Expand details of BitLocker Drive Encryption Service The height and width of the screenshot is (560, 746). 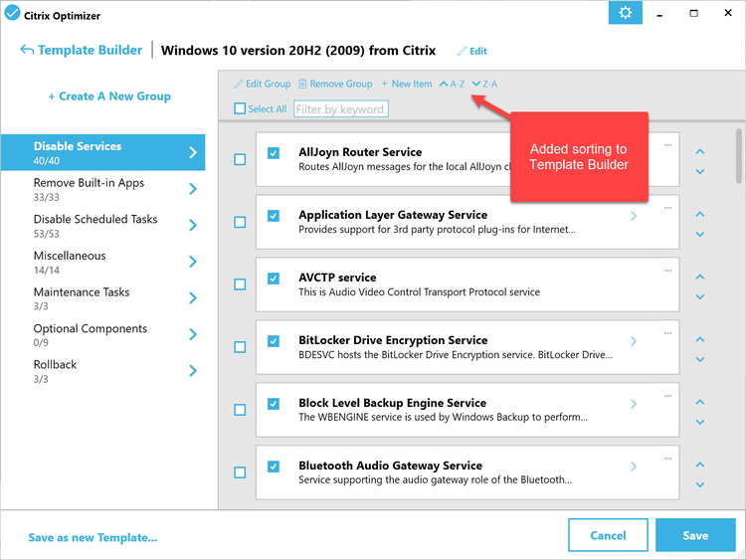tap(634, 341)
